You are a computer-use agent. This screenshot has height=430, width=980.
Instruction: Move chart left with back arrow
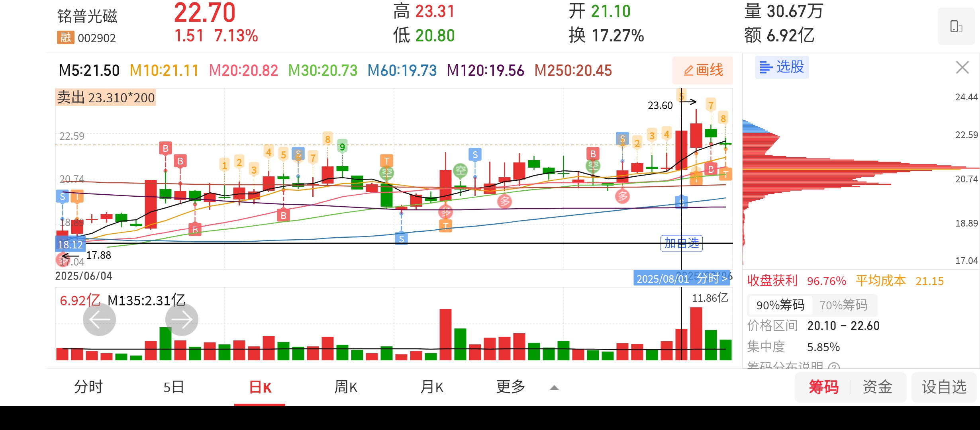[x=99, y=319]
